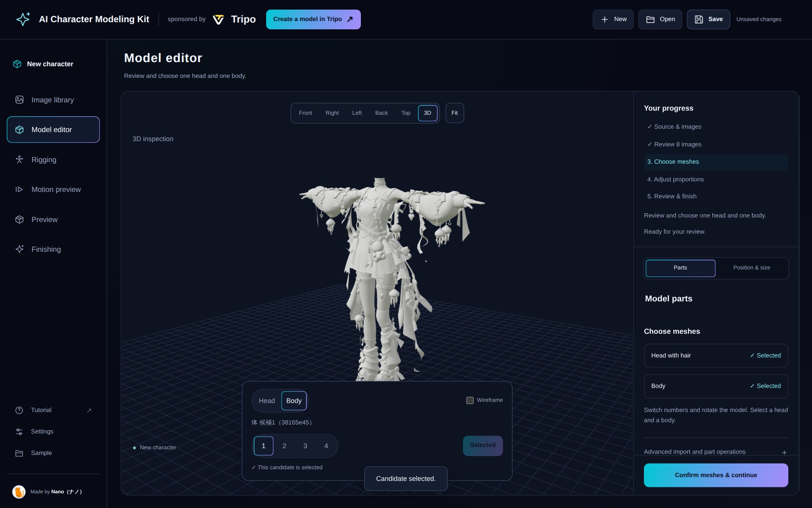Open Position & size tab
The width and height of the screenshot is (812, 508).
click(x=751, y=268)
